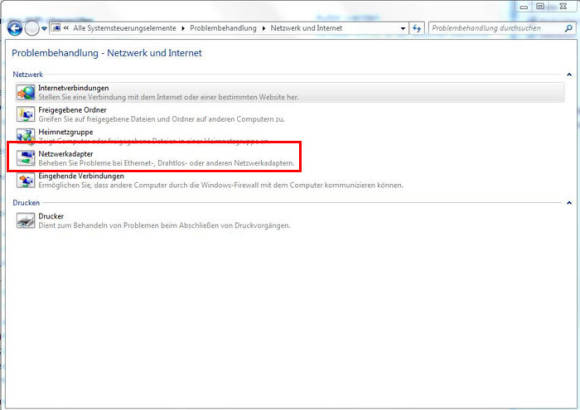Open the address bar history dropdown
This screenshot has width=580, height=410.
tap(403, 28)
